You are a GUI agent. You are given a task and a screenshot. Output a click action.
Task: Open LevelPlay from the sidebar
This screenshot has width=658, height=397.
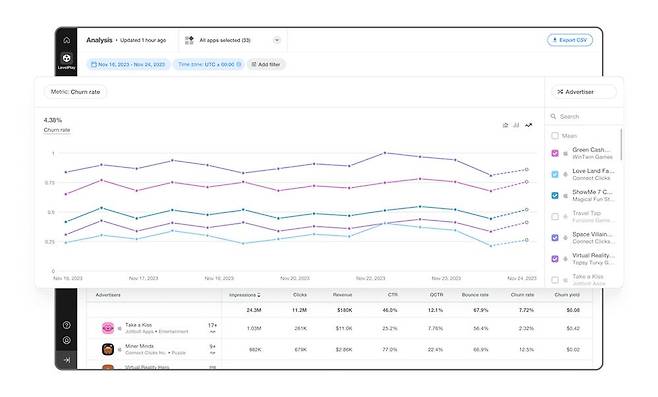pyautogui.click(x=66, y=60)
